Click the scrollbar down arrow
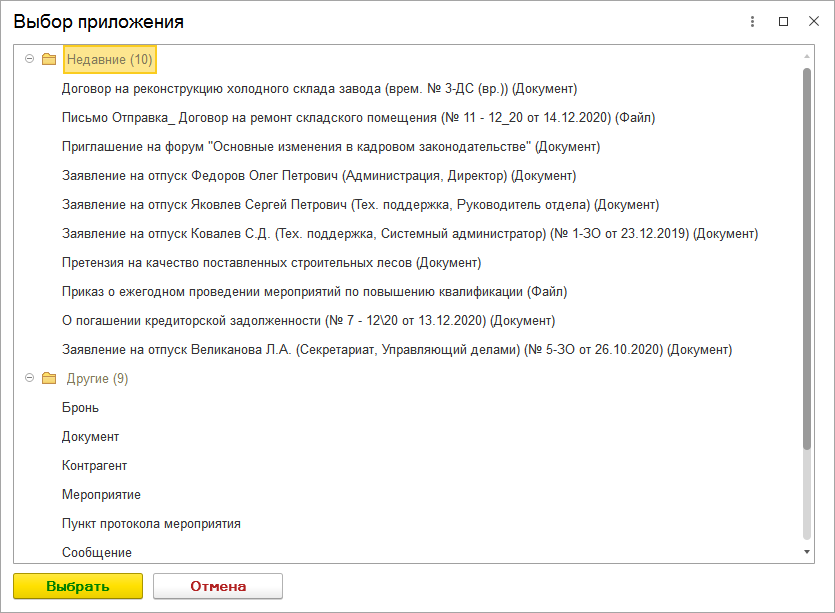The width and height of the screenshot is (835, 613). tap(807, 552)
